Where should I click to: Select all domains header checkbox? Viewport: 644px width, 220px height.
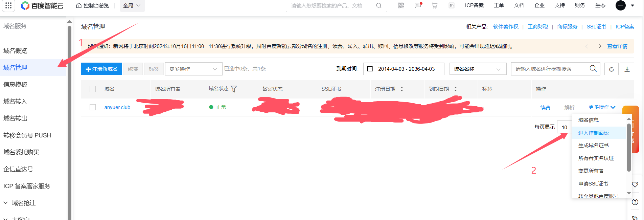click(93, 89)
